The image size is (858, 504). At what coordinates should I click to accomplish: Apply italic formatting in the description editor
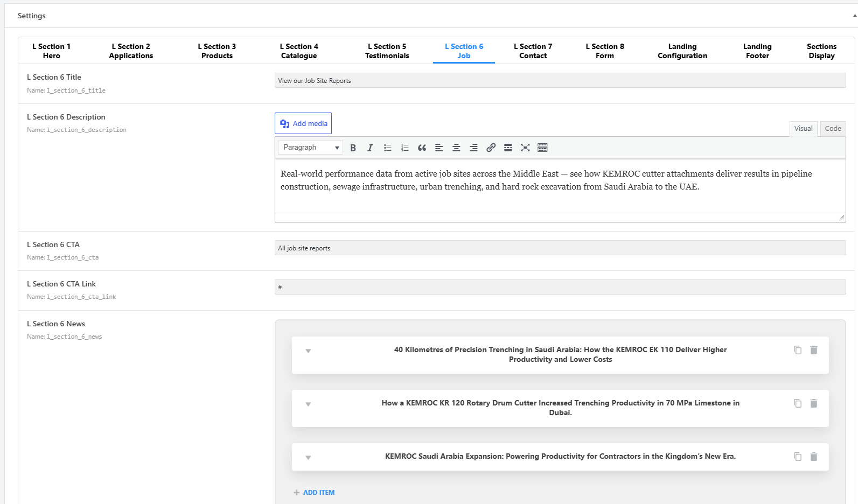click(x=370, y=148)
